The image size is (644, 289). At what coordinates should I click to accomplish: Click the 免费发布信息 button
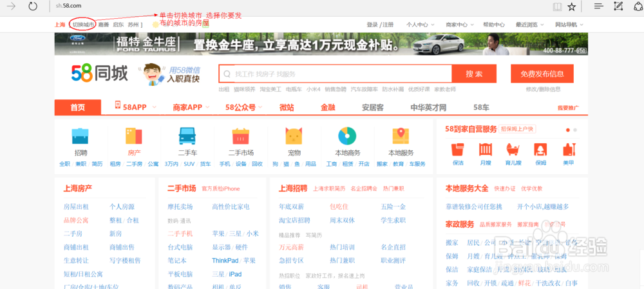(542, 74)
